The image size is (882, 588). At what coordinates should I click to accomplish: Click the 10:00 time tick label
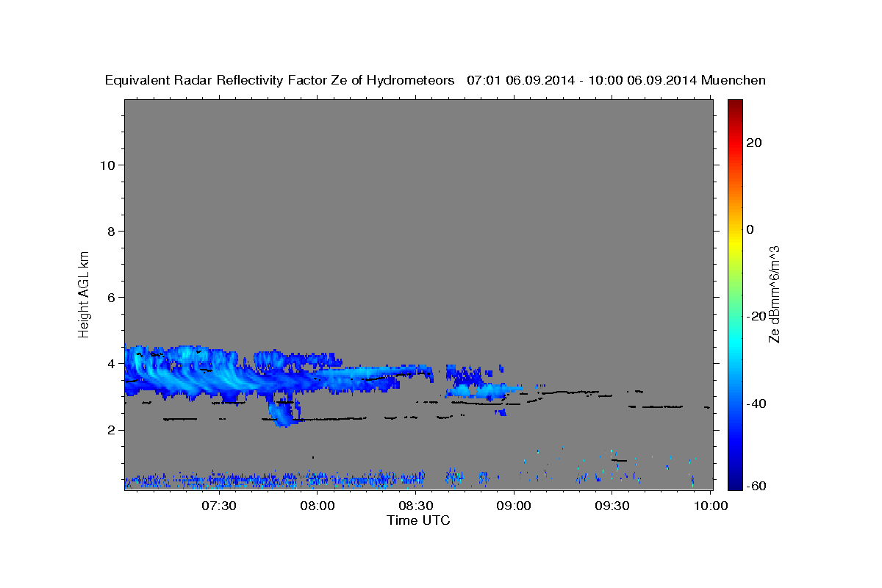point(709,506)
